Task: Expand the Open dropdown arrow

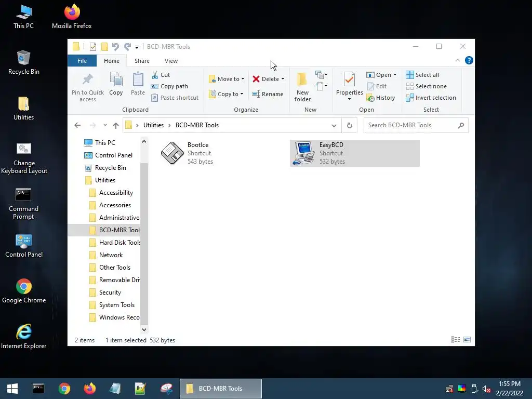Action: click(395, 75)
